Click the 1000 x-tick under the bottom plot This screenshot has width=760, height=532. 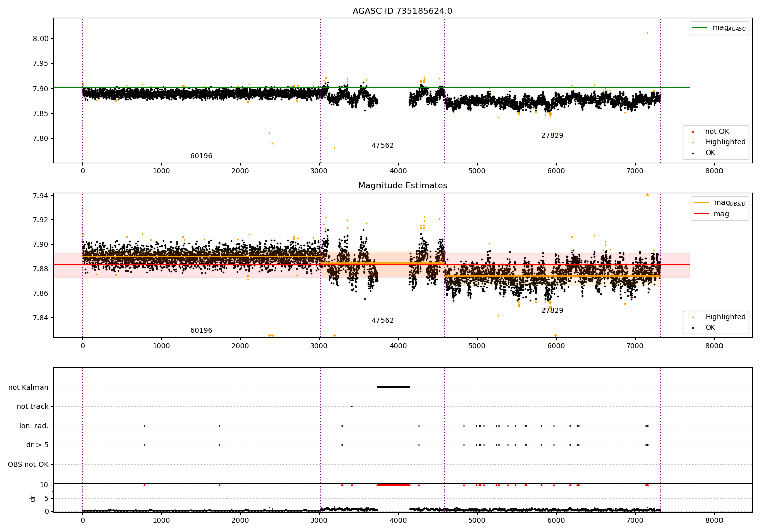click(161, 520)
